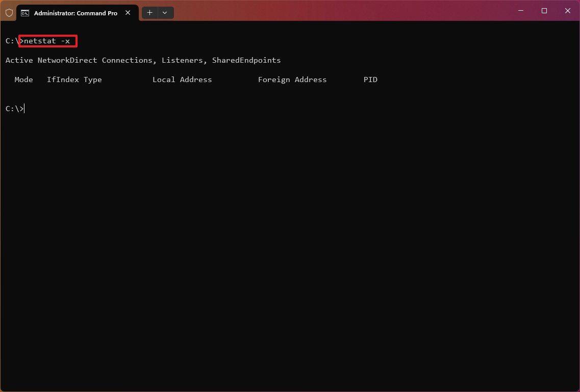Click the highlighted netstat -x command
580x392 pixels.
pos(47,41)
